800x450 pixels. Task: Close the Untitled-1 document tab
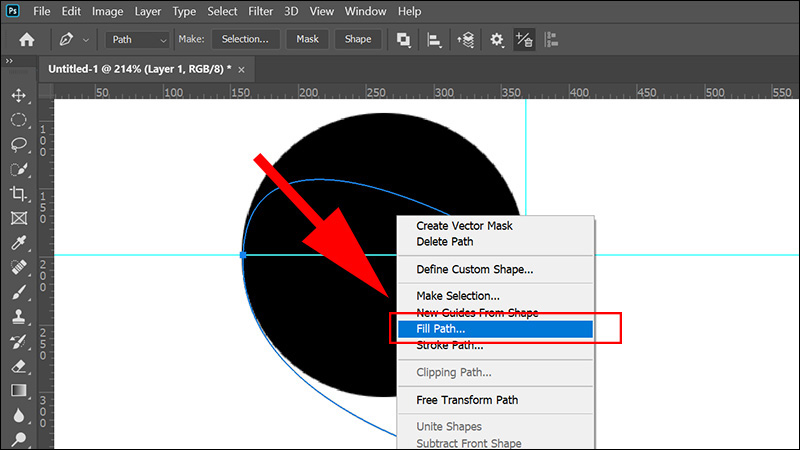(x=241, y=70)
